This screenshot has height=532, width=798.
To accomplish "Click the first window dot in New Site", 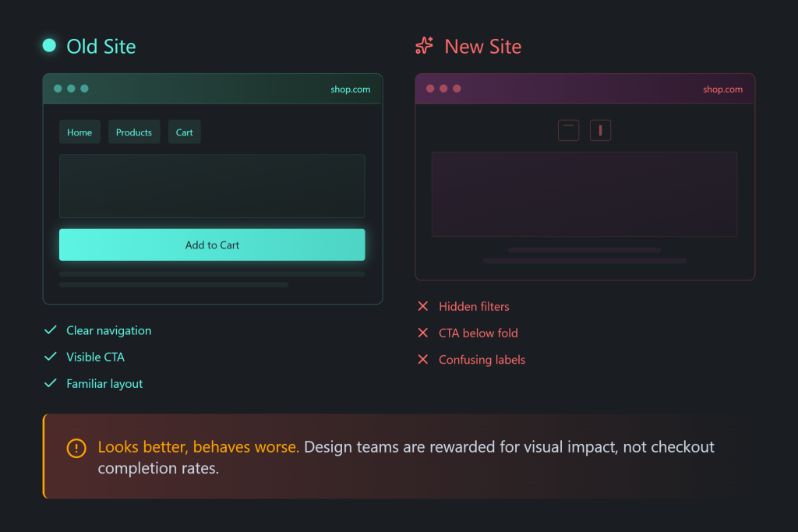I will click(x=430, y=89).
